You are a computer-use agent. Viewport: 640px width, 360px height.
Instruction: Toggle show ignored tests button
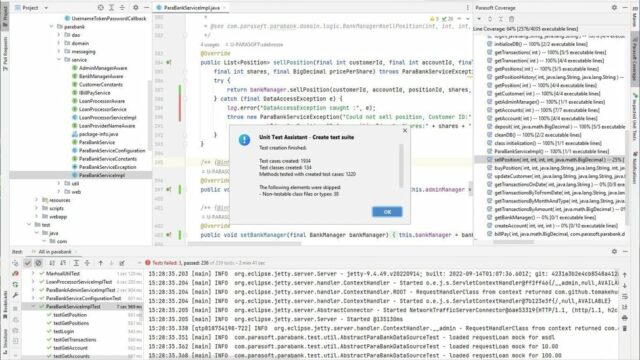38,263
